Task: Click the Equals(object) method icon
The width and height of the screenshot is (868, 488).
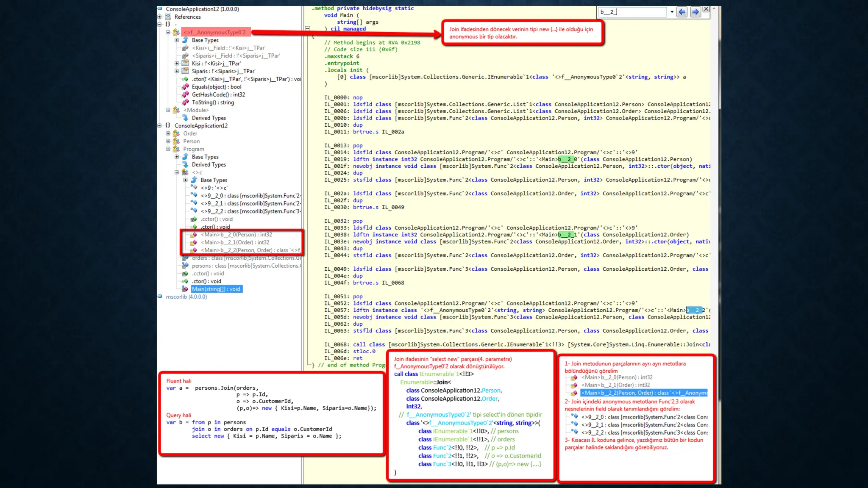Action: (x=185, y=87)
